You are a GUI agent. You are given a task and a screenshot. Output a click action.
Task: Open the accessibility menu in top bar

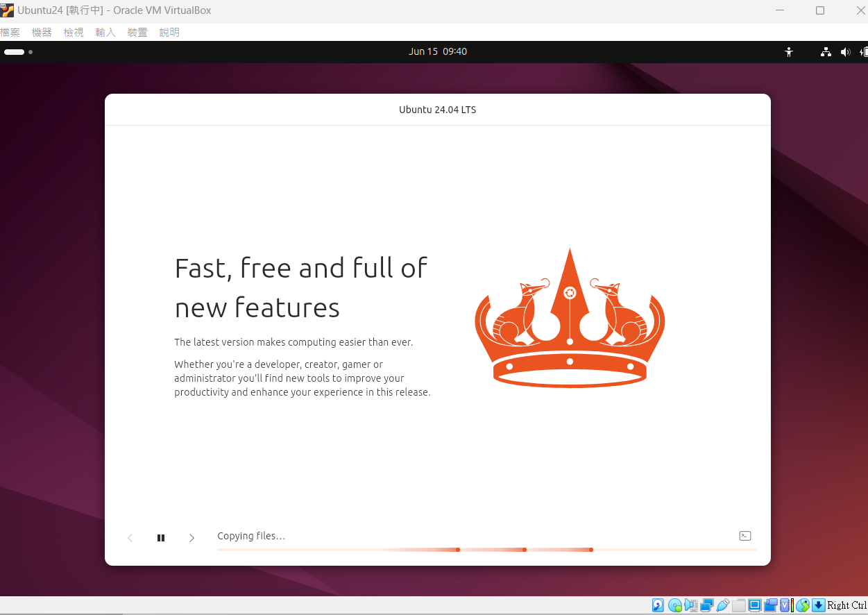(788, 51)
